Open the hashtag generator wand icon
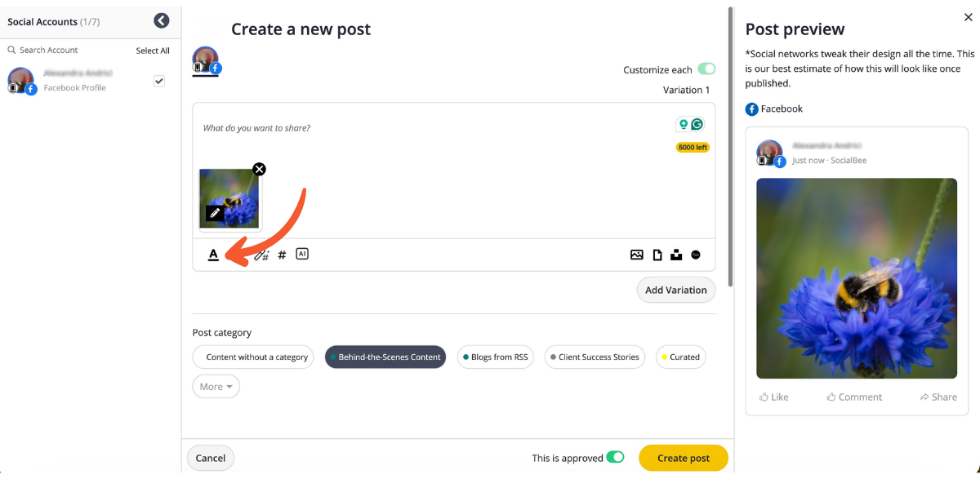The width and height of the screenshot is (980, 479). [x=261, y=255]
